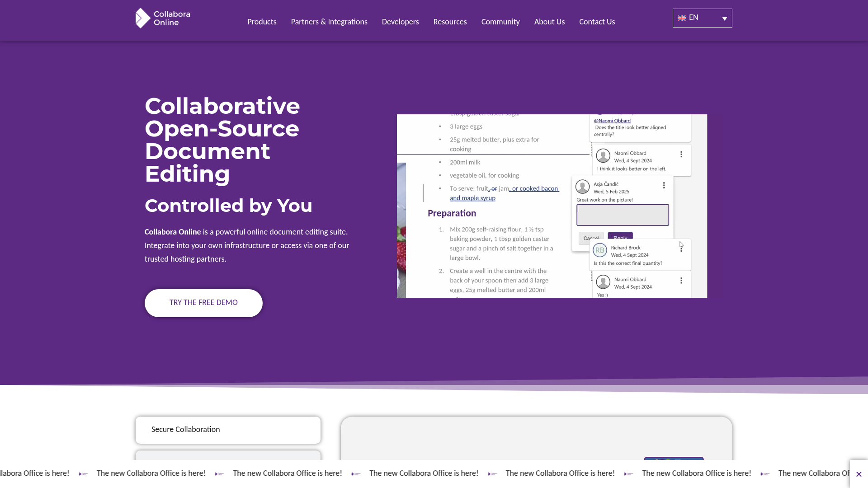Click the Collabora Online logo
868x488 pixels.
(162, 18)
